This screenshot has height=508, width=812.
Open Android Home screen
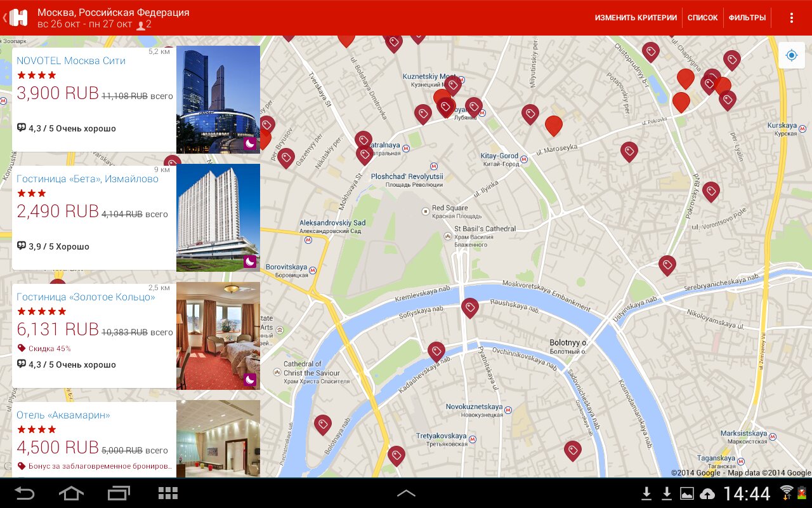point(71,493)
